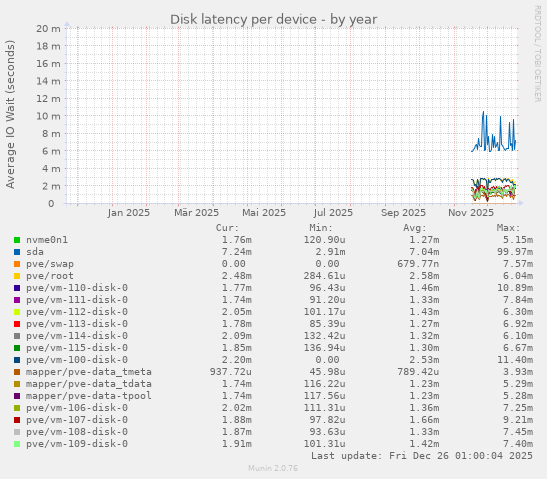This screenshot has width=547, height=479.
Task: Select the pve/vm-113-disk-0 label
Action: coord(77,324)
